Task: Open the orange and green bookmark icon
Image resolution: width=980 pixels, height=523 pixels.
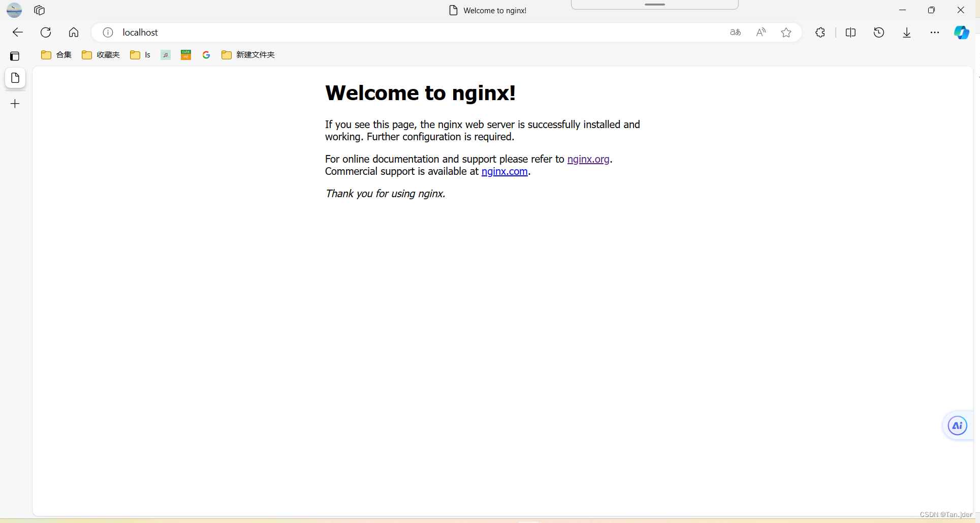Action: click(186, 55)
